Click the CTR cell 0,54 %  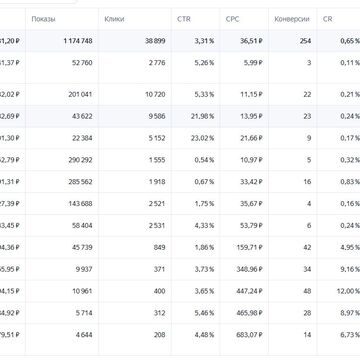click(204, 160)
